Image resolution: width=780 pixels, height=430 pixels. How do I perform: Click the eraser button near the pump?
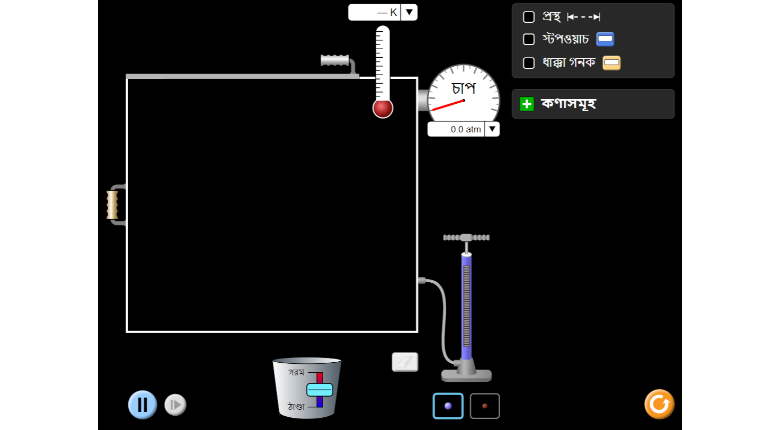pos(405,361)
